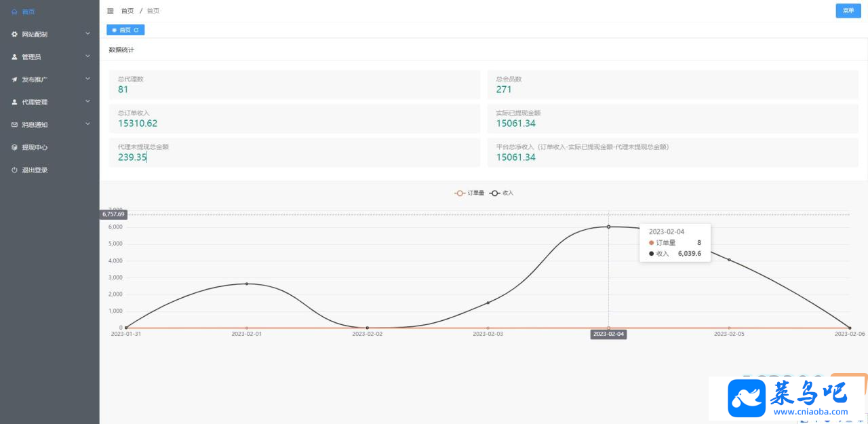Click the refresh icon on 首页 tab

[x=136, y=30]
